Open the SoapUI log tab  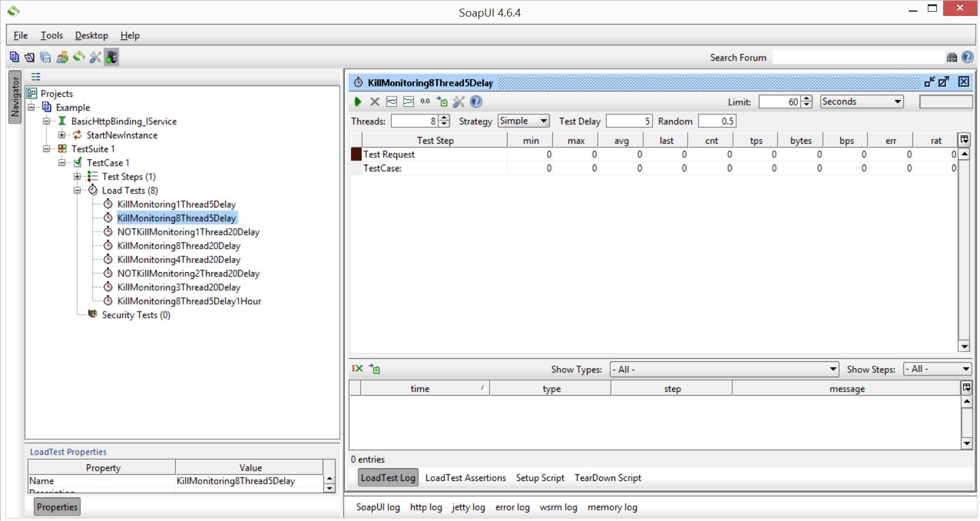tap(378, 507)
